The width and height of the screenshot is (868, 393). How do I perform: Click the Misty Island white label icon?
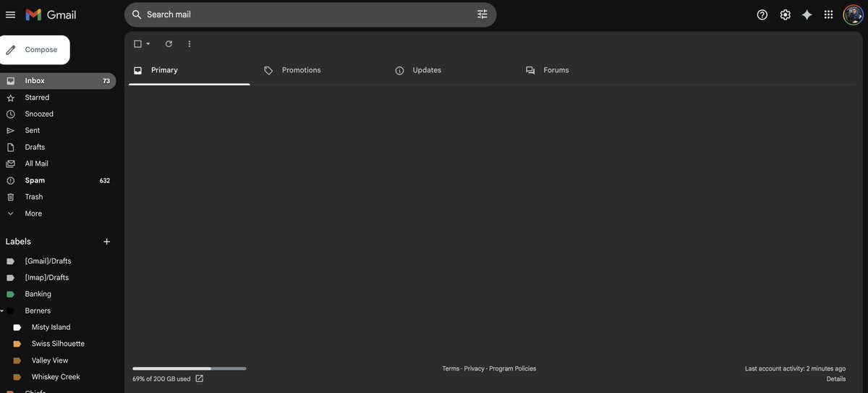[17, 328]
